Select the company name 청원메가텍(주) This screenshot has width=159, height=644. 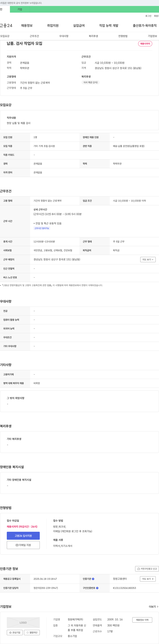pos(75,619)
